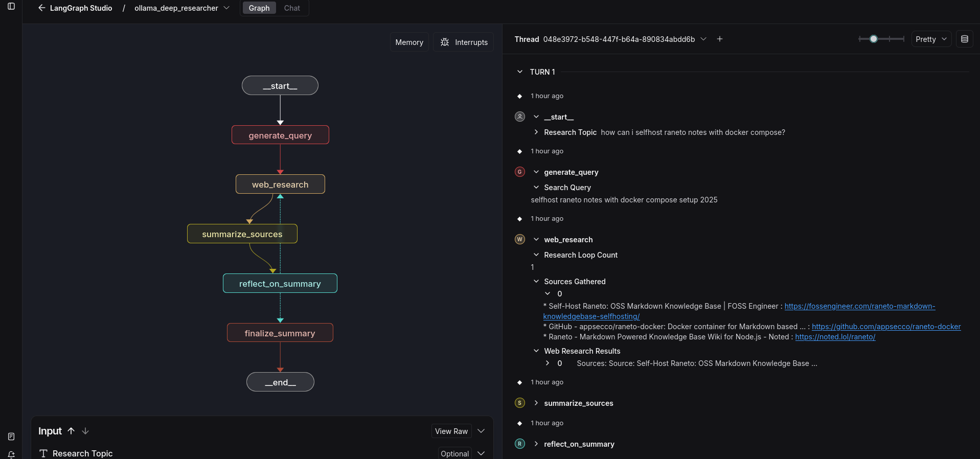The width and height of the screenshot is (980, 459).
Task: Select the __start__ node in graph
Action: tap(280, 85)
